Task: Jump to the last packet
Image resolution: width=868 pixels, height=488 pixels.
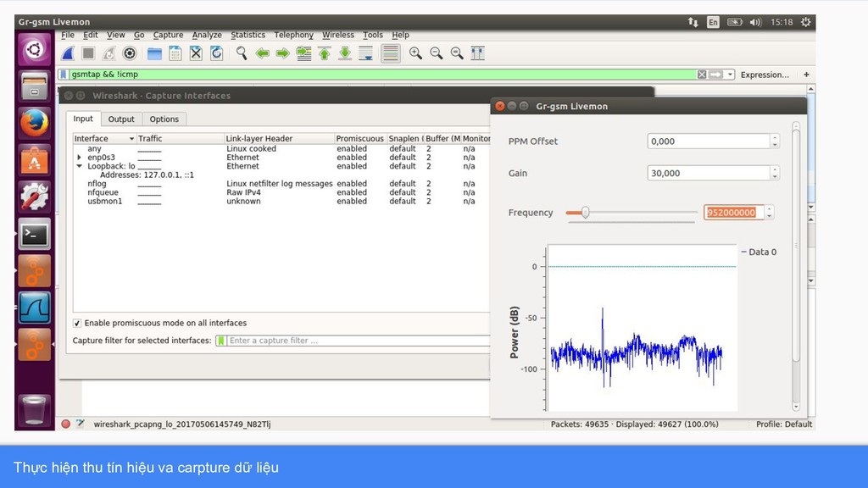Action: [x=345, y=53]
